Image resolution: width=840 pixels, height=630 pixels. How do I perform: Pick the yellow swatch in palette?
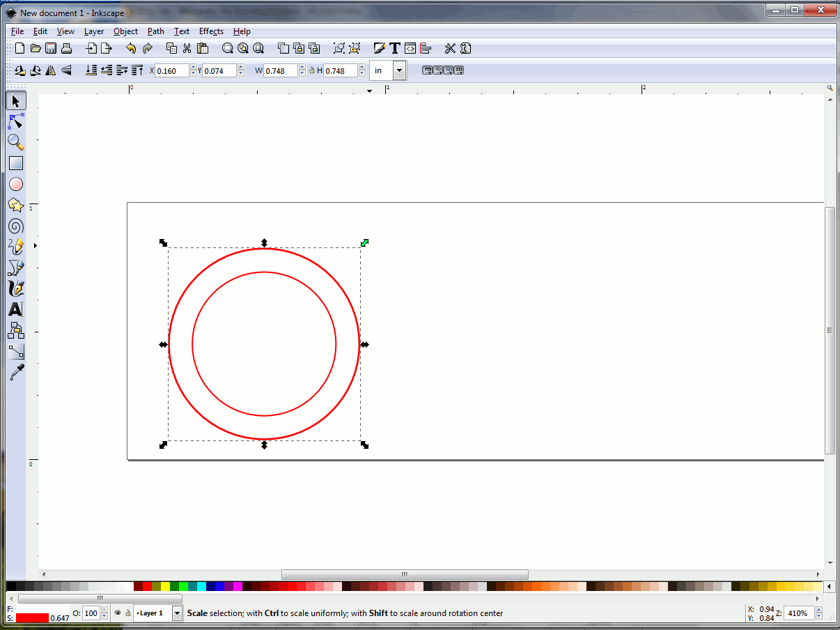pos(165,587)
